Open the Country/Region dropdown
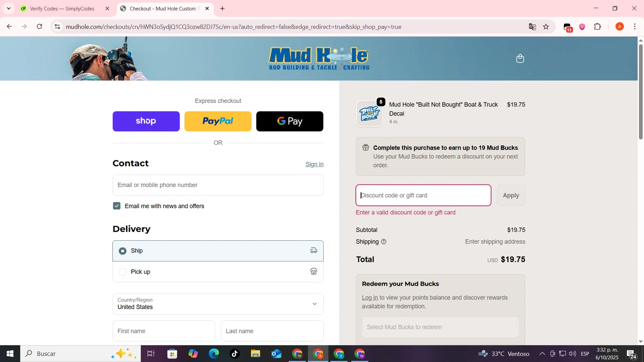 click(x=218, y=304)
